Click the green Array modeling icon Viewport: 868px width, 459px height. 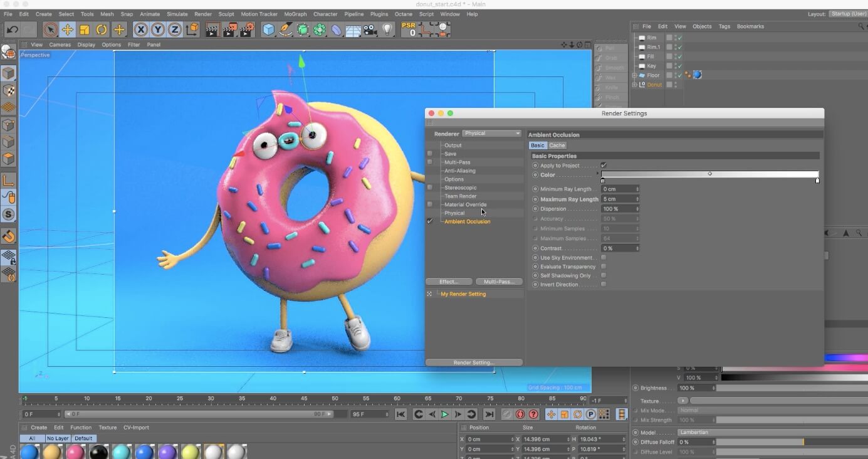coord(320,29)
